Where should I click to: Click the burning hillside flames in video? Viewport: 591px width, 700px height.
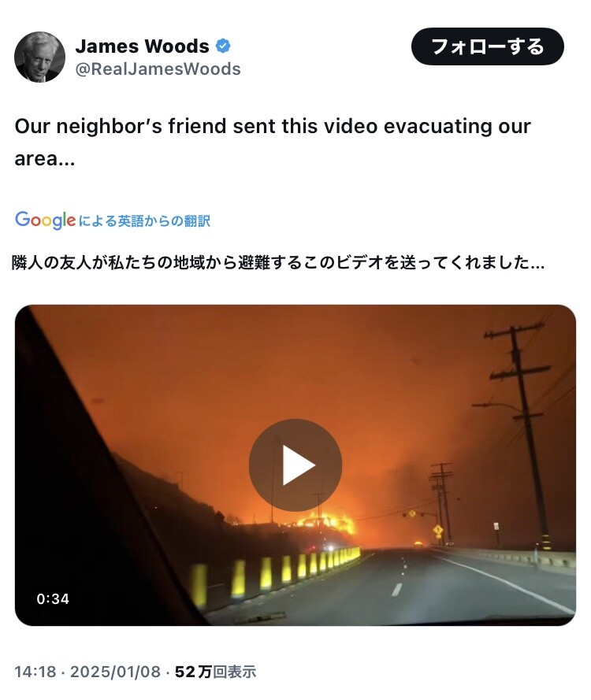point(331,523)
